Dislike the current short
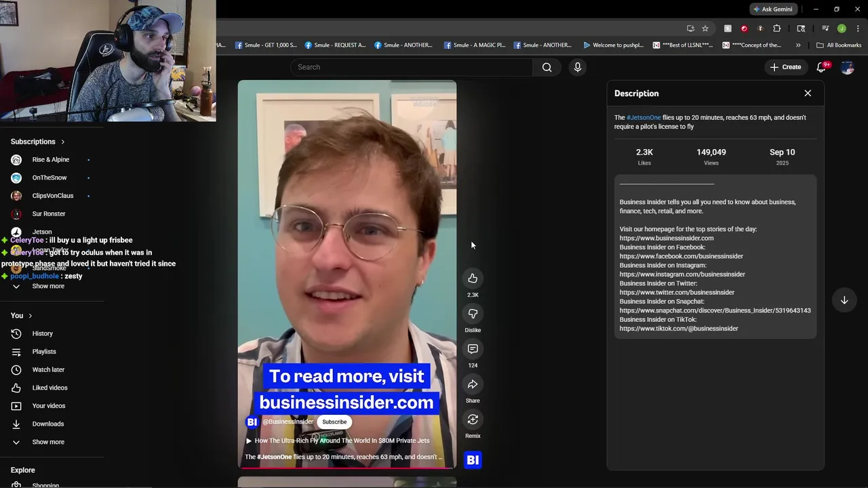868x488 pixels. (473, 314)
